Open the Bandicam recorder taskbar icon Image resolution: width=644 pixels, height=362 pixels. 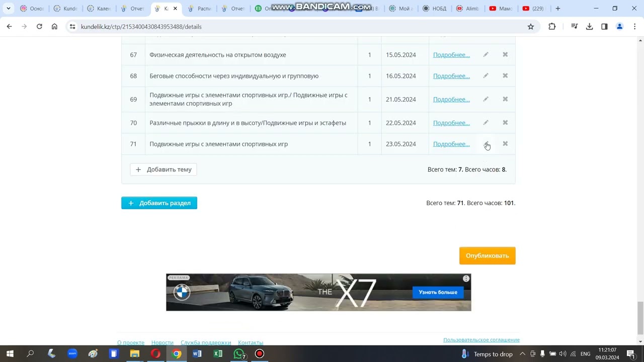pos(260,354)
